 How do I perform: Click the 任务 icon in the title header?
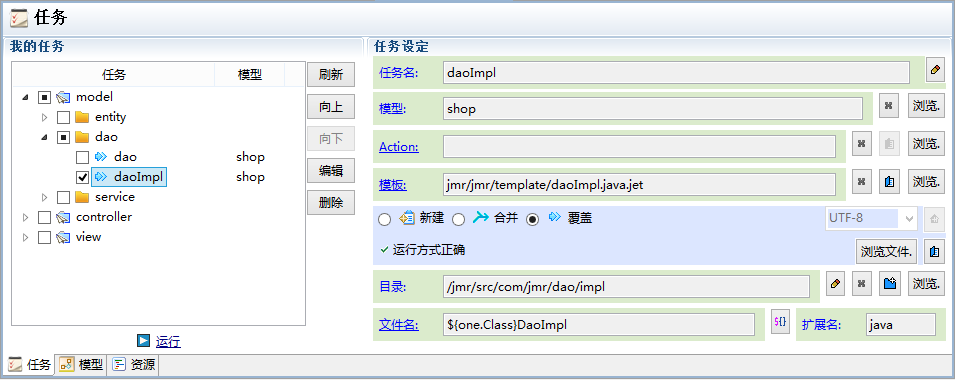coord(19,18)
